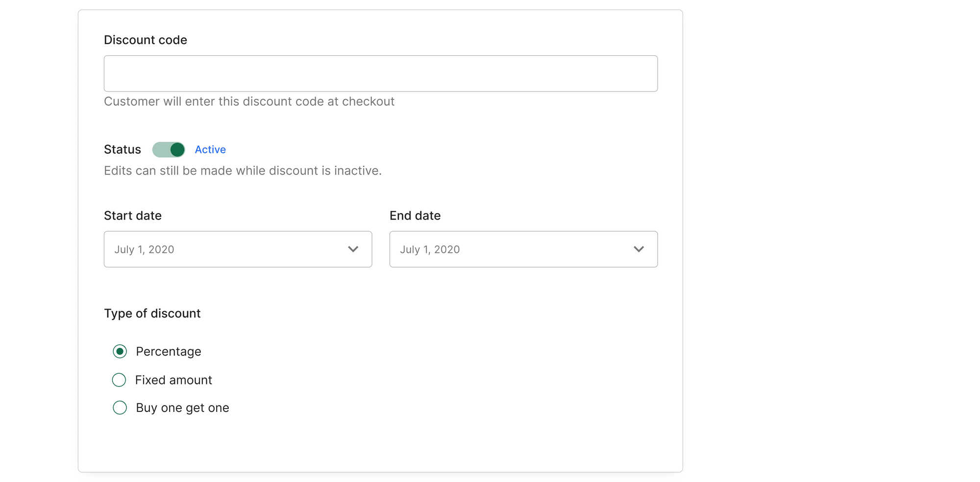Open the Start date dropdown
Screen dimensions: 980x482
point(238,249)
